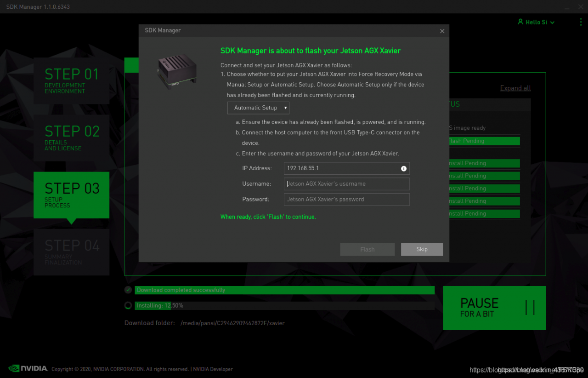The height and width of the screenshot is (378, 588).
Task: Click the Flash button
Action: (x=367, y=249)
